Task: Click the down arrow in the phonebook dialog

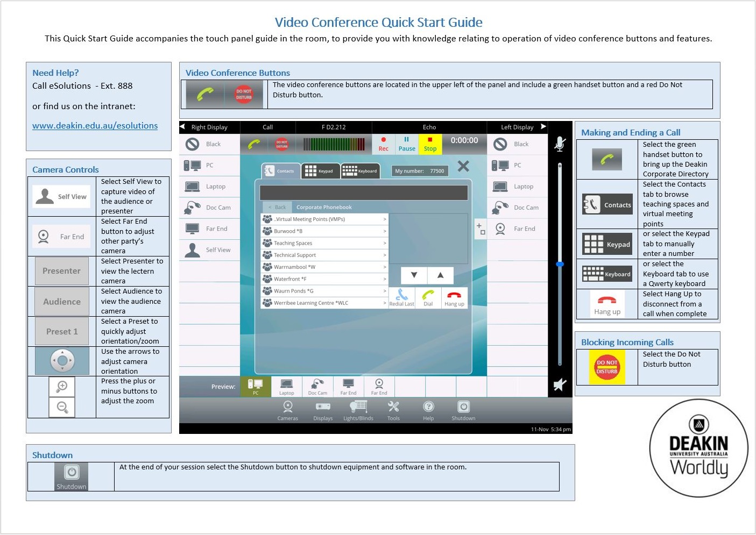Action: 414,275
